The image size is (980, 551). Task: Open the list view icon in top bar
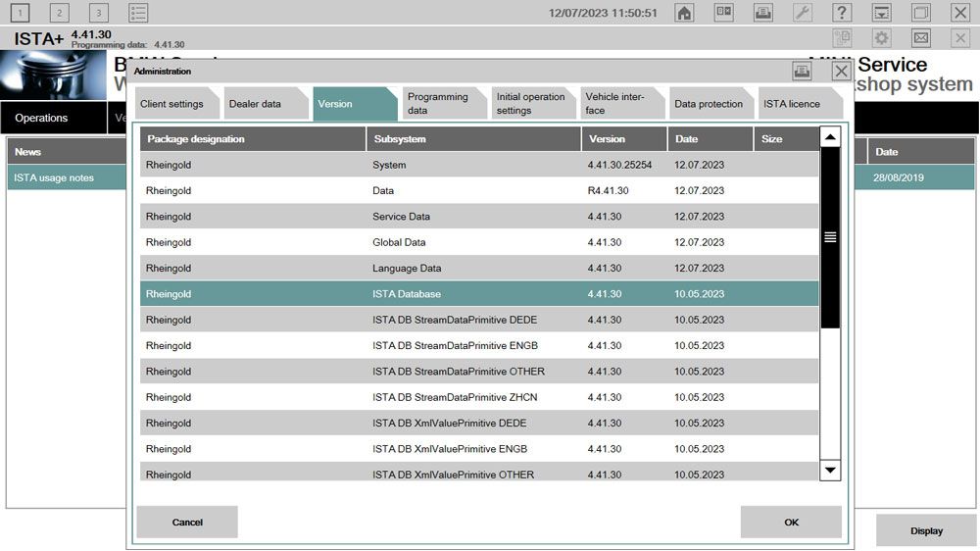[138, 13]
